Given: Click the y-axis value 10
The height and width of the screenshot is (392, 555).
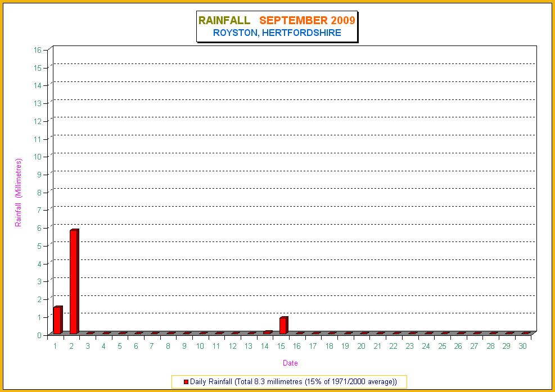Looking at the screenshot, I should (x=38, y=157).
